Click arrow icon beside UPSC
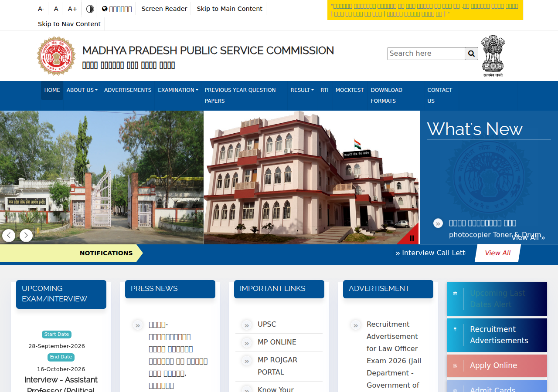 point(247,325)
